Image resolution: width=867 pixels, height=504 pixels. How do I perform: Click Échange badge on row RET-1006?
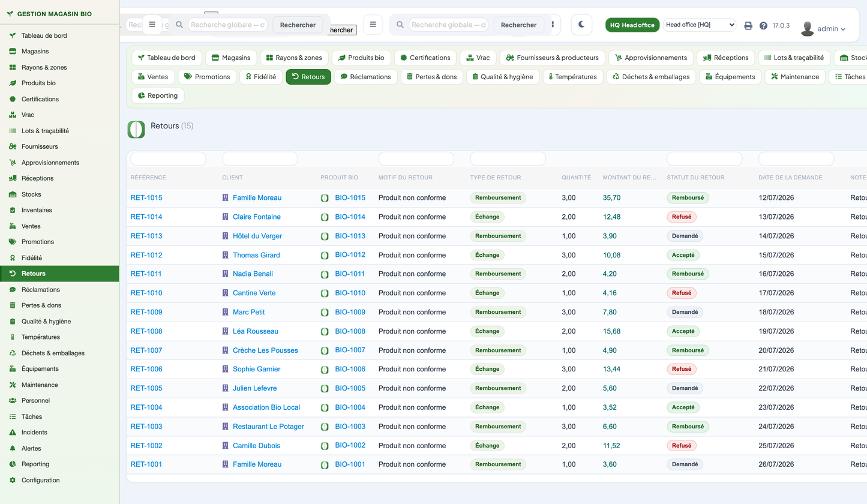pyautogui.click(x=487, y=369)
